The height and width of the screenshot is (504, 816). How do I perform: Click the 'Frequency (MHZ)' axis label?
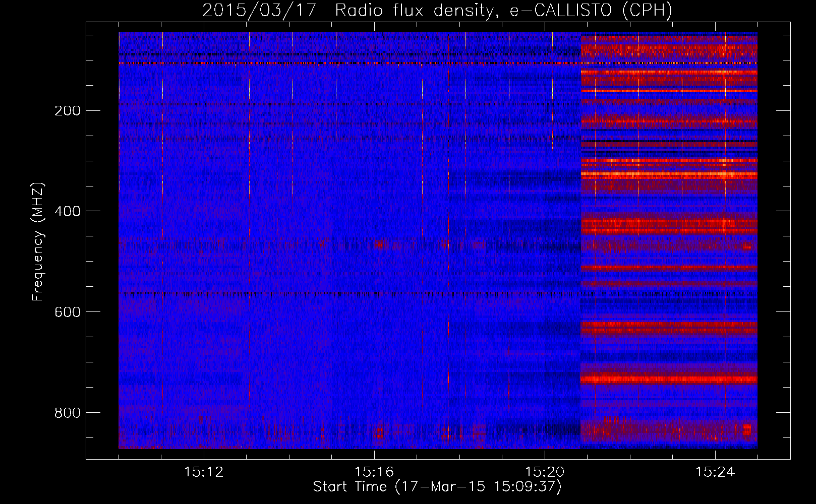tap(38, 242)
